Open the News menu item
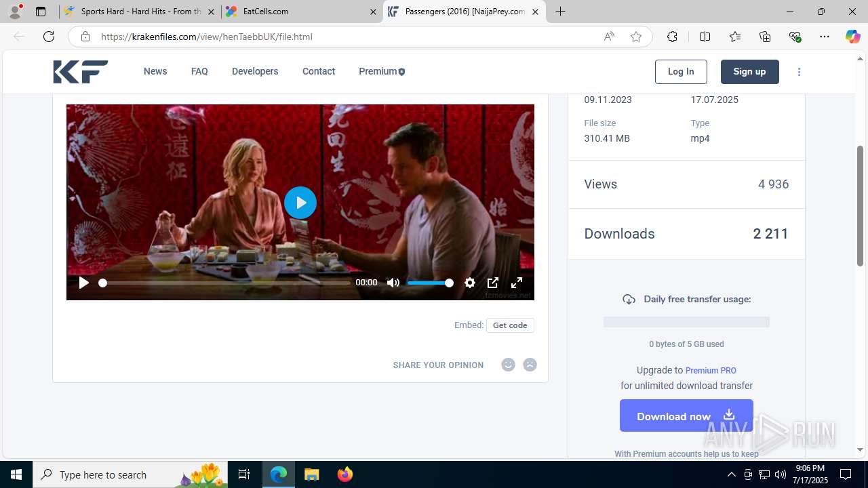The image size is (868, 488). [x=155, y=71]
